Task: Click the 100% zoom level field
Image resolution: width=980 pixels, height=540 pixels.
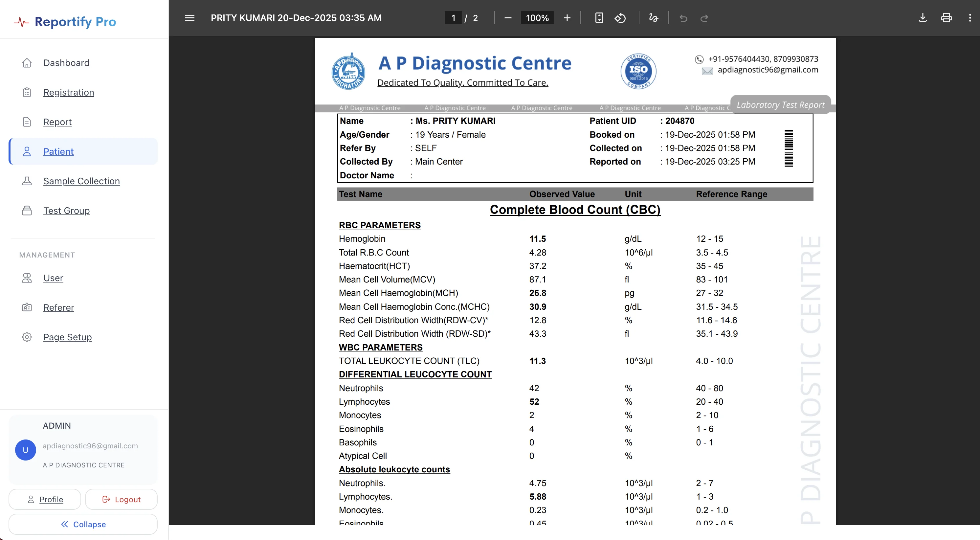Action: coord(537,18)
